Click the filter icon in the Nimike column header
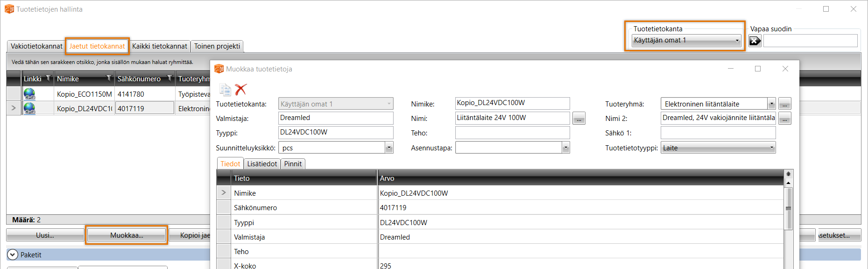 [x=109, y=78]
